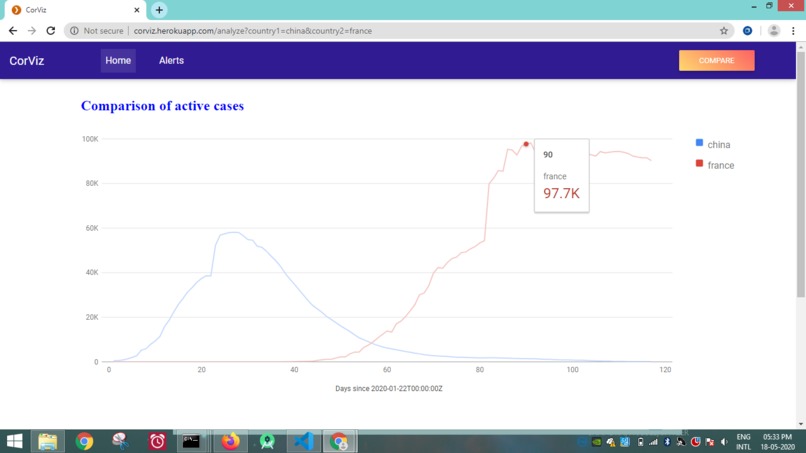Click the browser forward arrow
806x453 pixels.
(x=32, y=31)
